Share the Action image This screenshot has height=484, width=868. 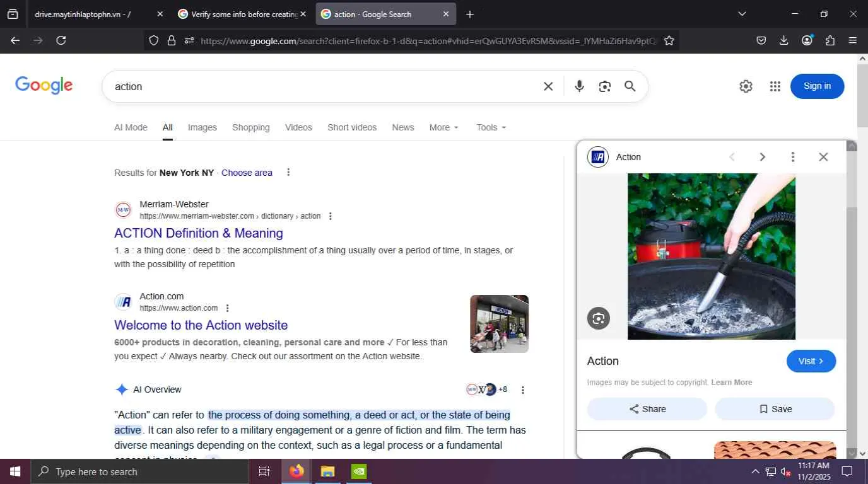pos(647,409)
